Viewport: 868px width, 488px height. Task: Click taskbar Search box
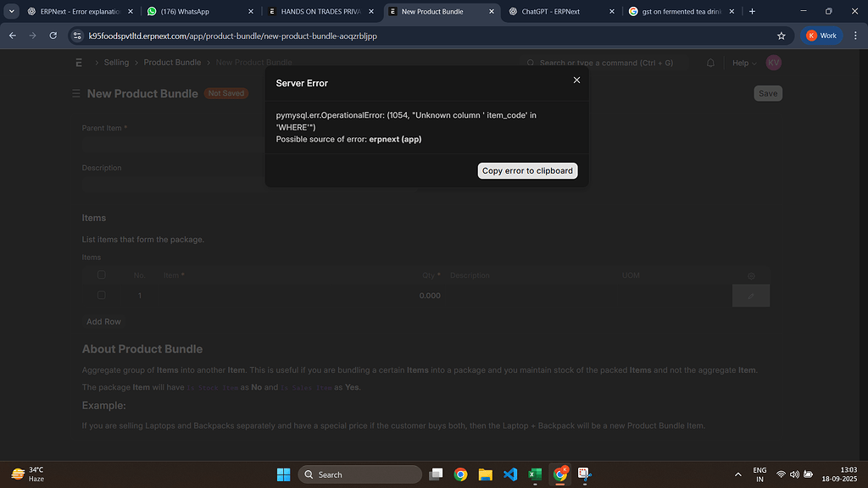359,474
